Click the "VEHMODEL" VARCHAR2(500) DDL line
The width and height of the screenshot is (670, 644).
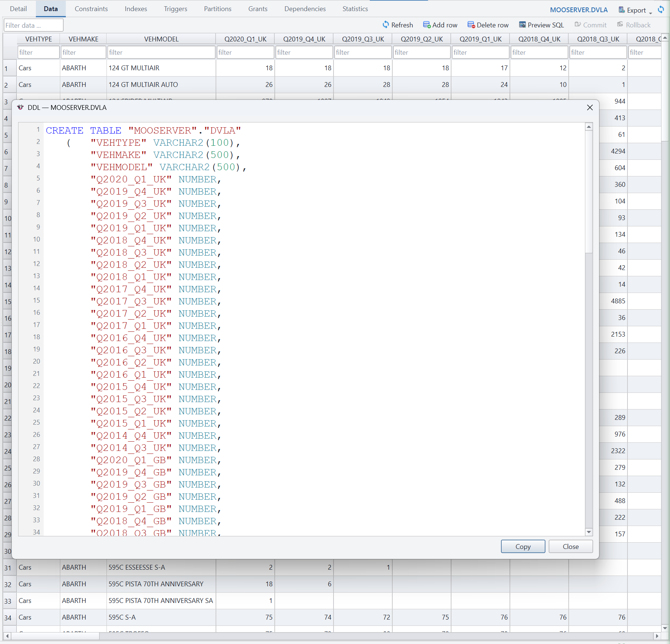169,167
